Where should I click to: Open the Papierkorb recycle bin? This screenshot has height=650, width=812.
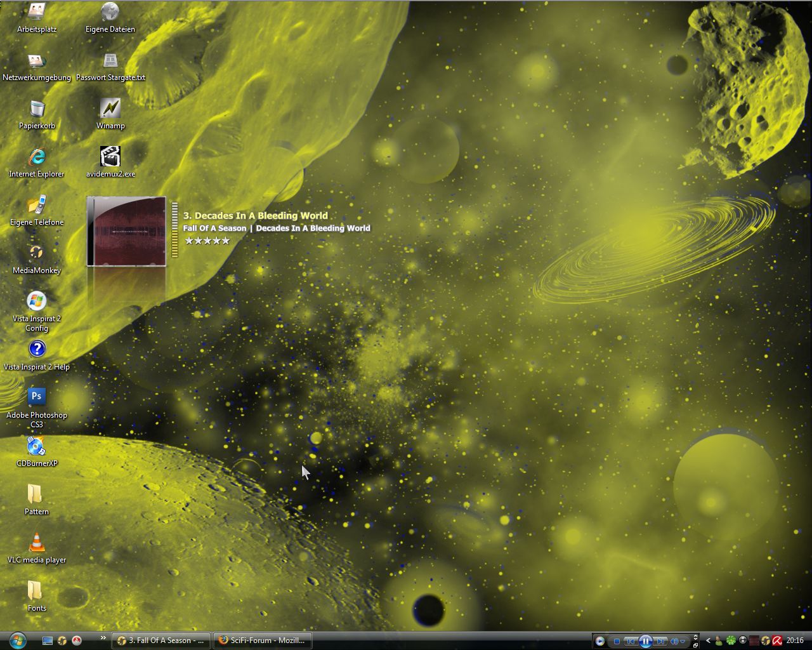[x=37, y=109]
